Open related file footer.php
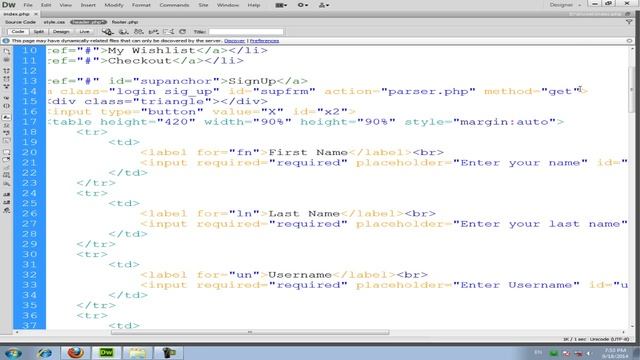640x360 pixels. [x=125, y=22]
